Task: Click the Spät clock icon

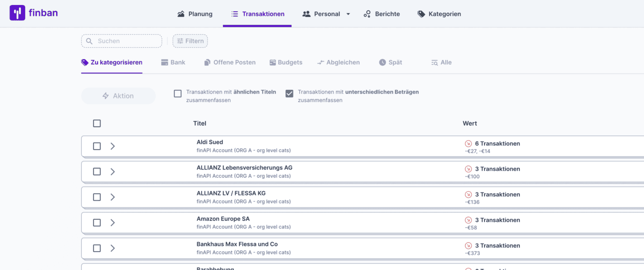Action: (382, 62)
